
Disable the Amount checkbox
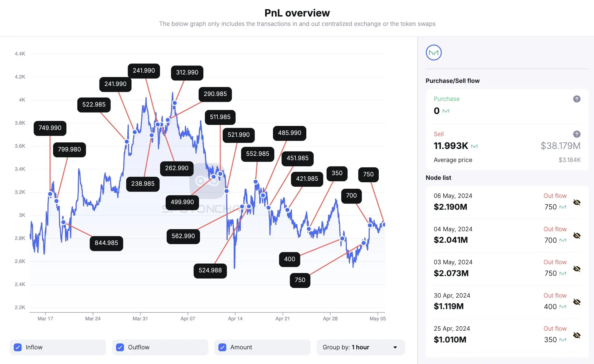coord(222,347)
